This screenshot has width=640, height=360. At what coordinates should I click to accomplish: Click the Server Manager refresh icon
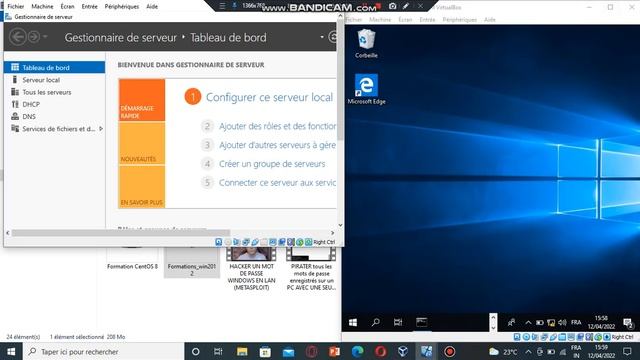pos(332,37)
